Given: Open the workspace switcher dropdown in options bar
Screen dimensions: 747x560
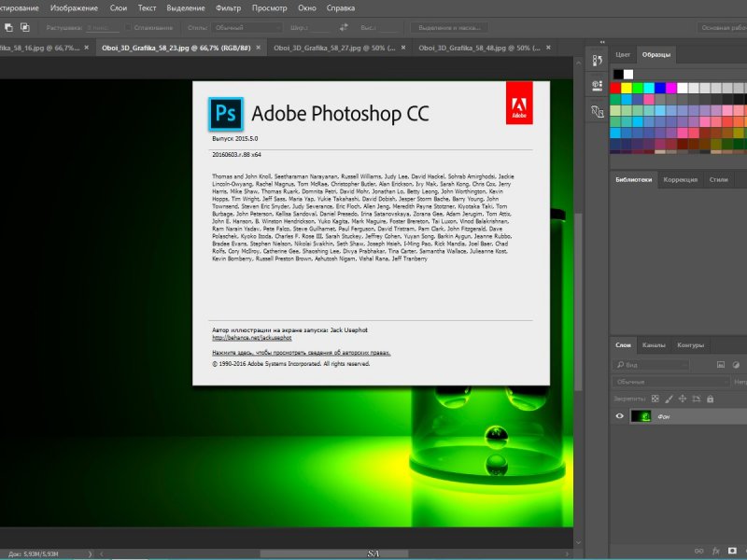Looking at the screenshot, I should [x=722, y=28].
